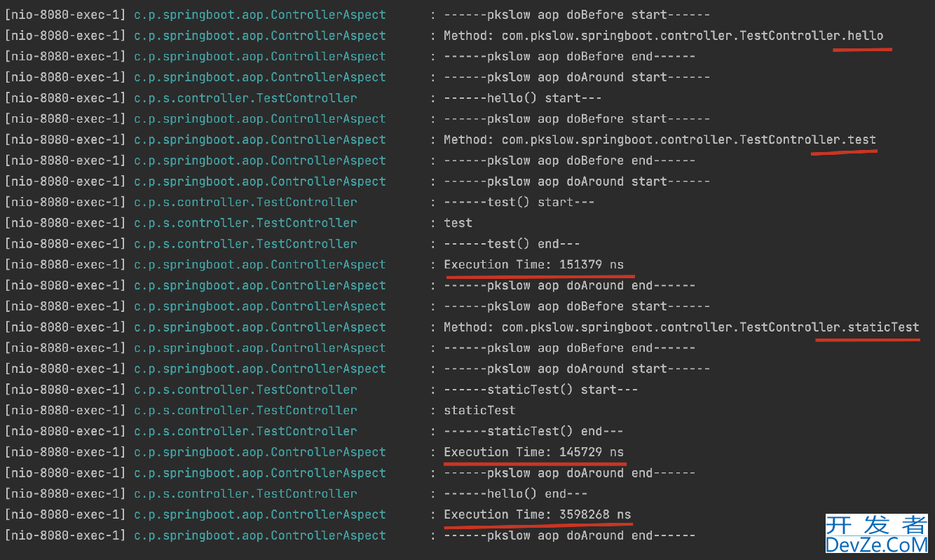The width and height of the screenshot is (935, 560).
Task: Click the ------hello() end--- log message
Action: pyautogui.click(x=515, y=494)
